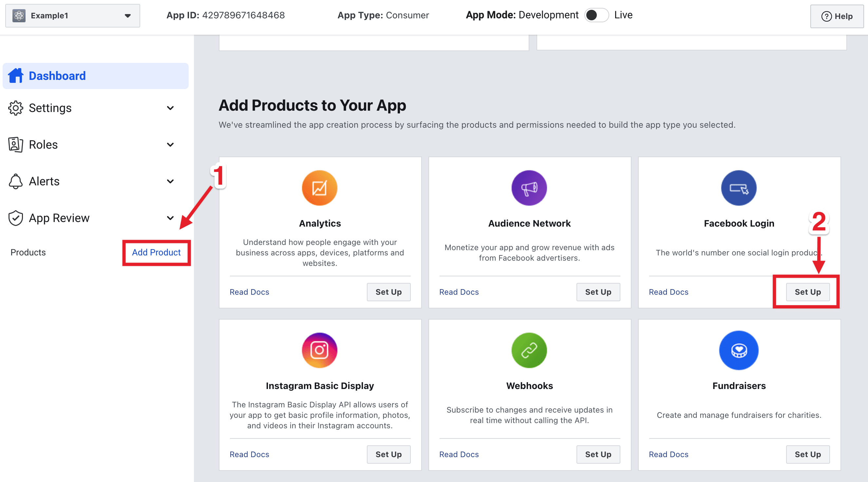Set Up Instagram Basic Display
Screen dimensions: 868x482
(388, 454)
